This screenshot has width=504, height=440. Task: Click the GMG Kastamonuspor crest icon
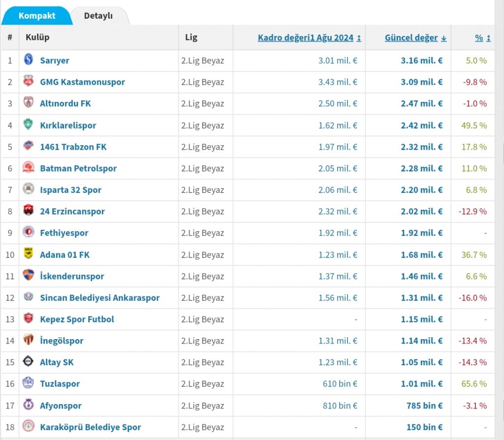(29, 81)
